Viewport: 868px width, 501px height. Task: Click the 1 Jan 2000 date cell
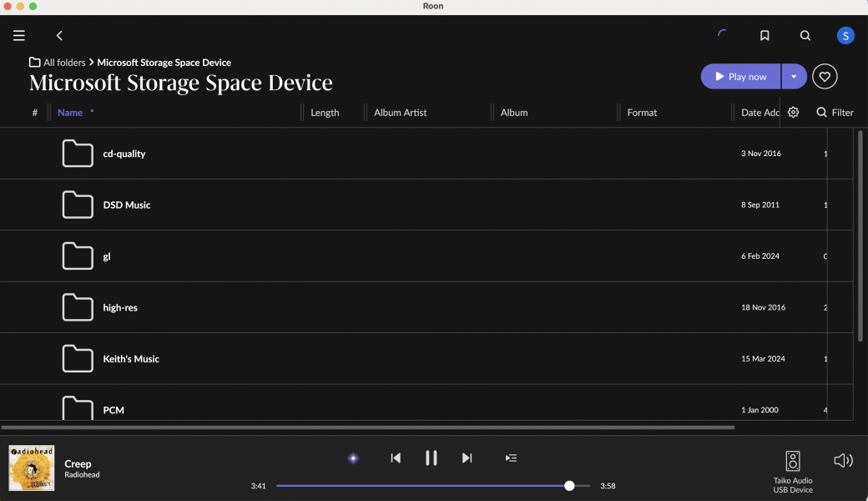coord(759,410)
